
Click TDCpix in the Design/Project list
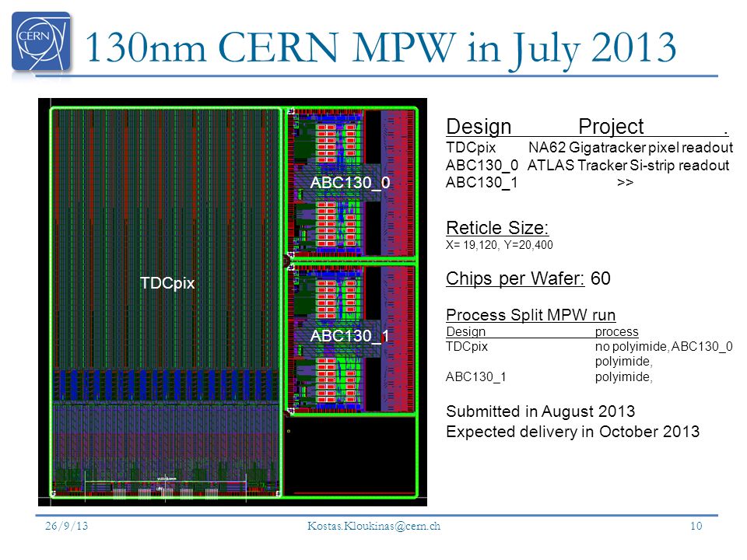(x=471, y=148)
